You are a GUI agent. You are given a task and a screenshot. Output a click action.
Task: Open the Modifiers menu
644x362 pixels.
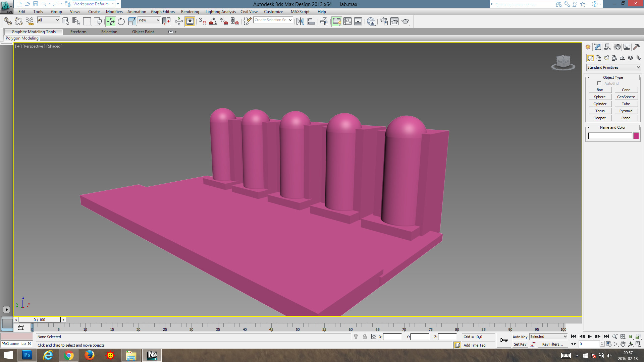pos(114,12)
